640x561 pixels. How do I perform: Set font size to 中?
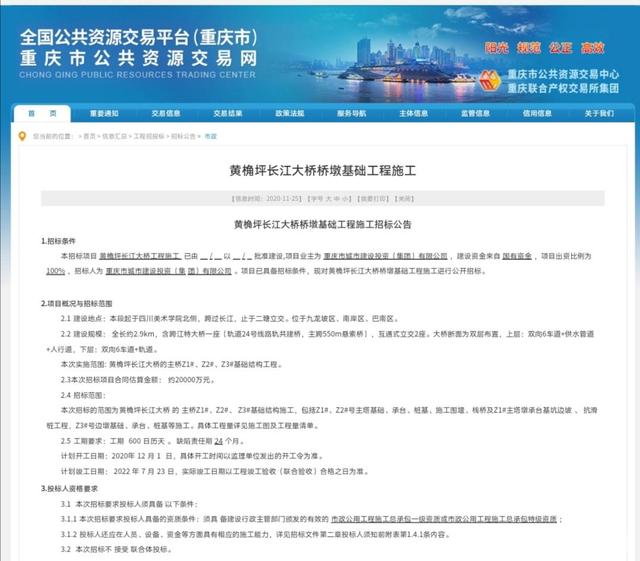(x=337, y=199)
